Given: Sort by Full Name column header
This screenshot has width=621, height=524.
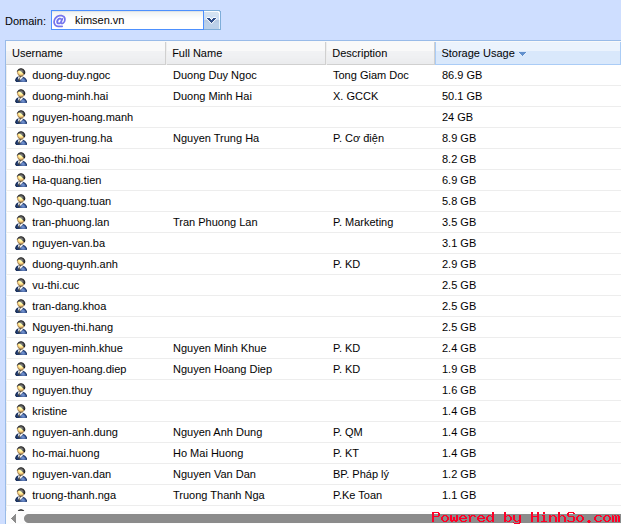Looking at the screenshot, I should (245, 53).
